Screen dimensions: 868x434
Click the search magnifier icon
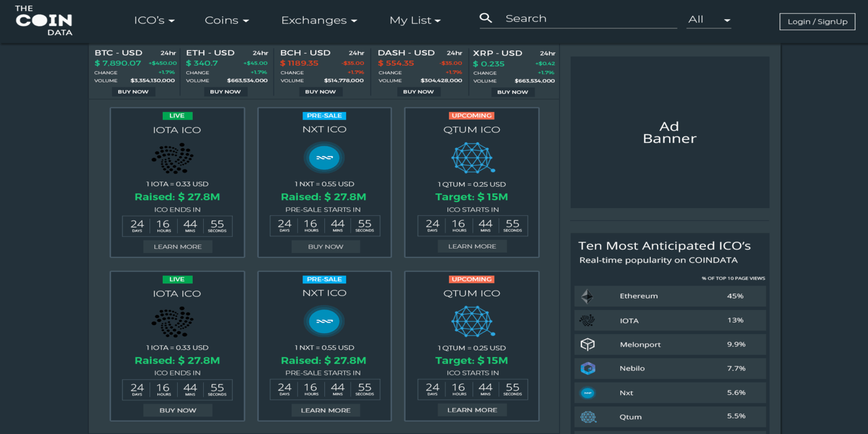point(486,18)
